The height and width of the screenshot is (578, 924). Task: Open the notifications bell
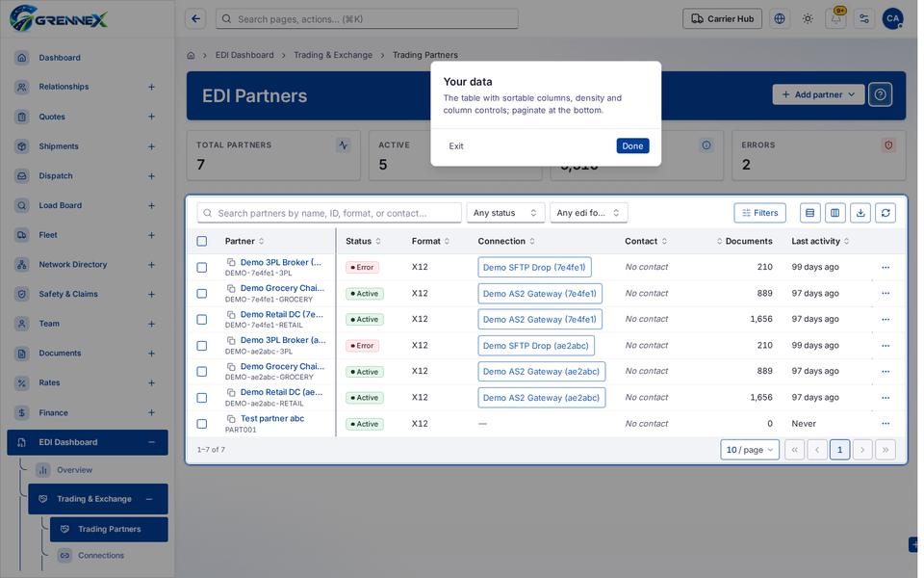click(835, 19)
